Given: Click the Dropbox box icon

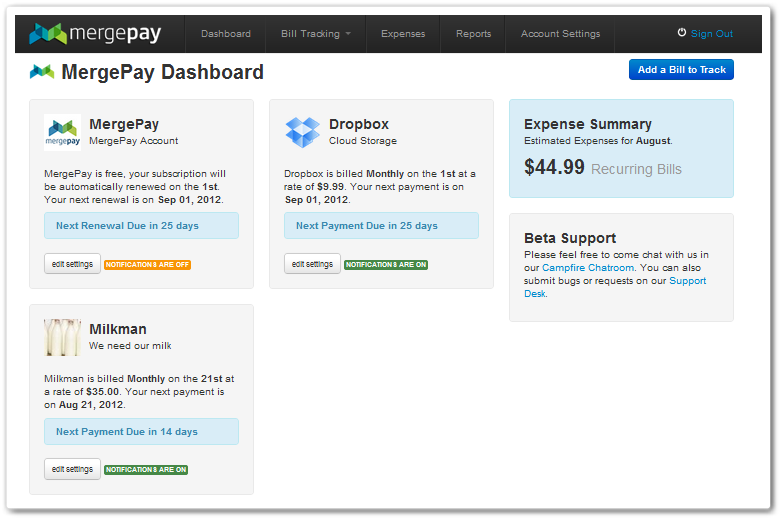Looking at the screenshot, I should (302, 132).
